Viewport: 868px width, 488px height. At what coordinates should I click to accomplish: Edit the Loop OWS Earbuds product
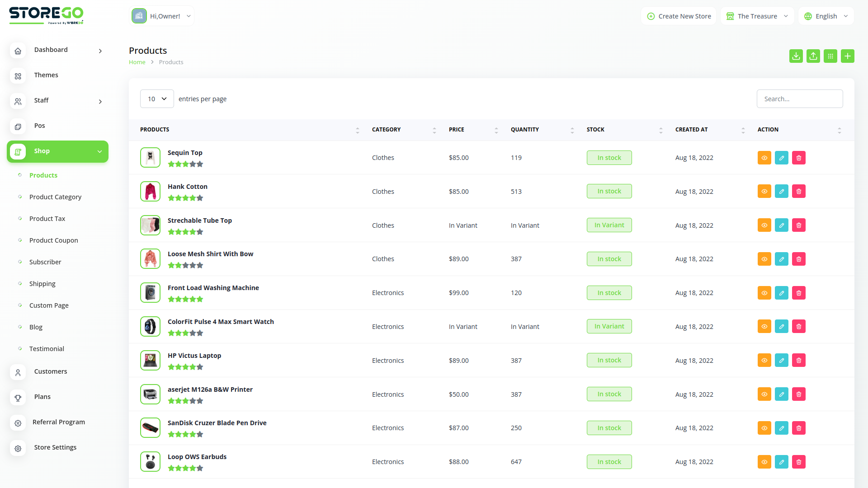point(781,462)
